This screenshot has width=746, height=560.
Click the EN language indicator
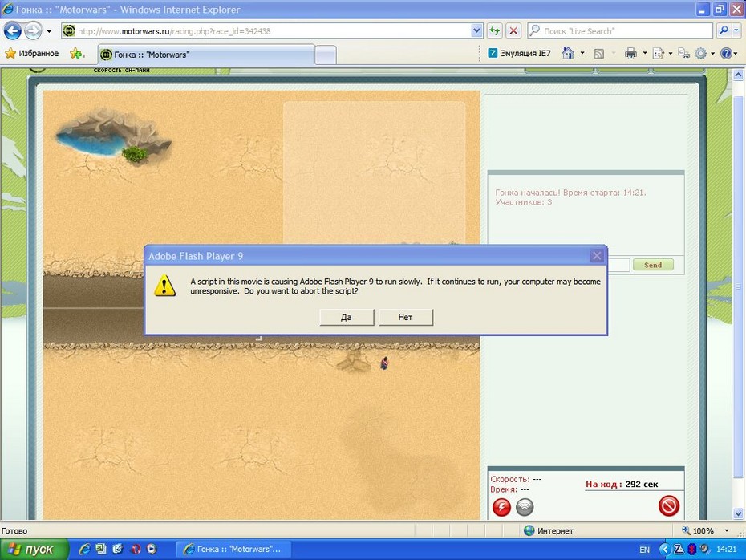644,550
